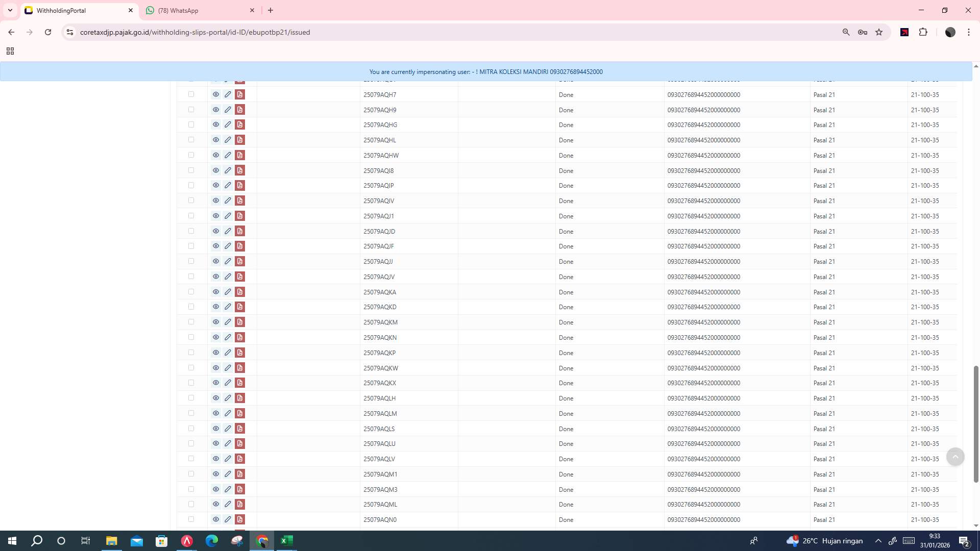Download PDF for row 25079AQJD
The height and width of the screenshot is (551, 980).
pos(240,231)
